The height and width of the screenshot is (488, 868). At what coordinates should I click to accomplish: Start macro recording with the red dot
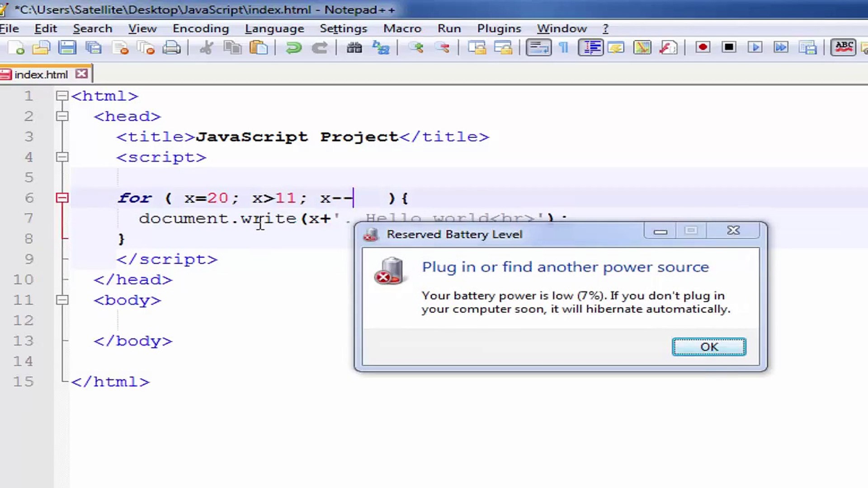pyautogui.click(x=703, y=47)
